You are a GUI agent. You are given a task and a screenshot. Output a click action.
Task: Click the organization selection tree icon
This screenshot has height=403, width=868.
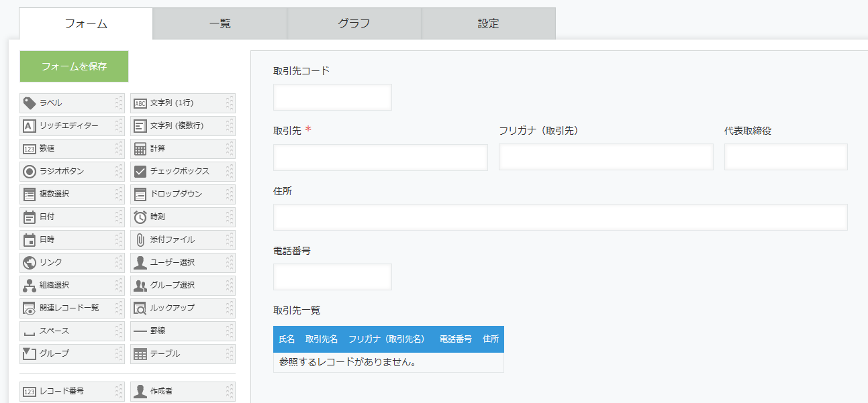coord(30,286)
